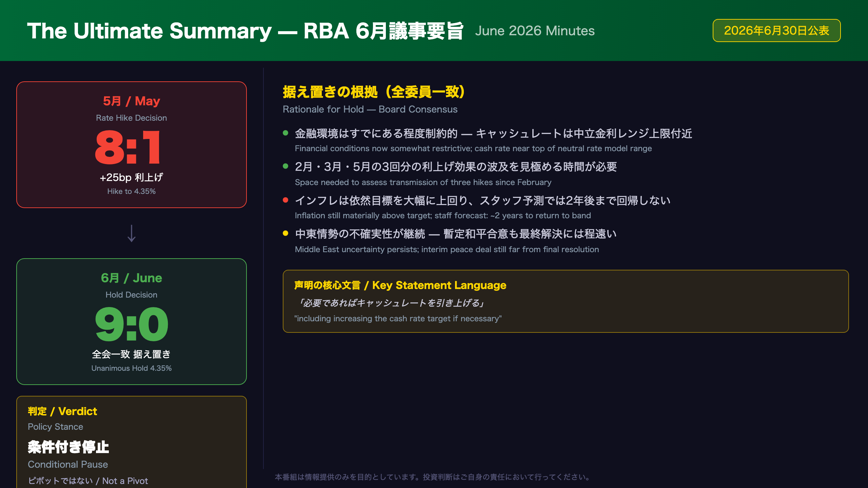The width and height of the screenshot is (868, 488).
Task: Click the bullet starting "中東情勢の不確実性が継続"
Action: click(x=456, y=234)
